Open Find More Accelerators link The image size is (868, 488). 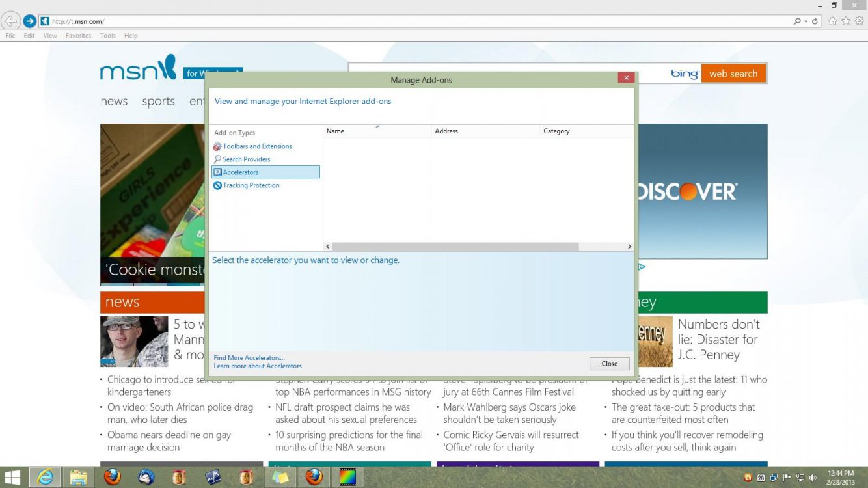(249, 358)
